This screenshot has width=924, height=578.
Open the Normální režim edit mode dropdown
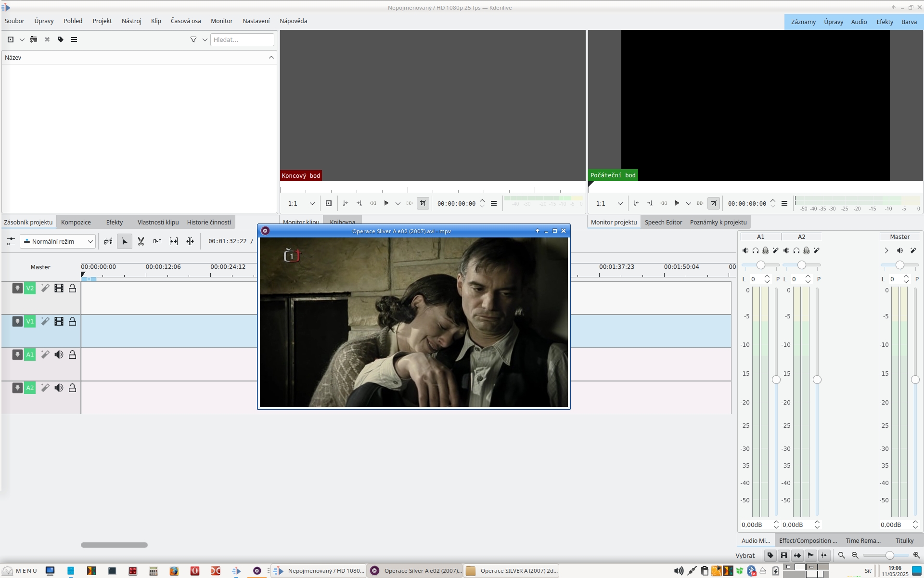pyautogui.click(x=58, y=241)
